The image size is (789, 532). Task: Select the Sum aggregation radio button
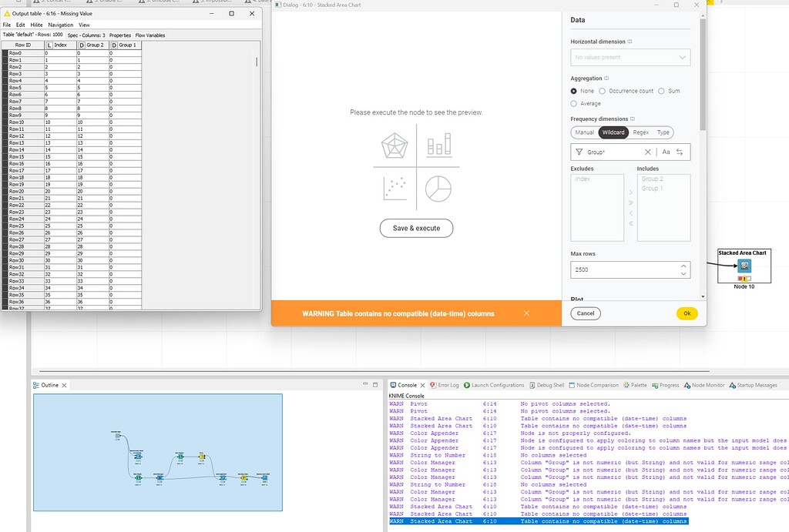point(661,91)
